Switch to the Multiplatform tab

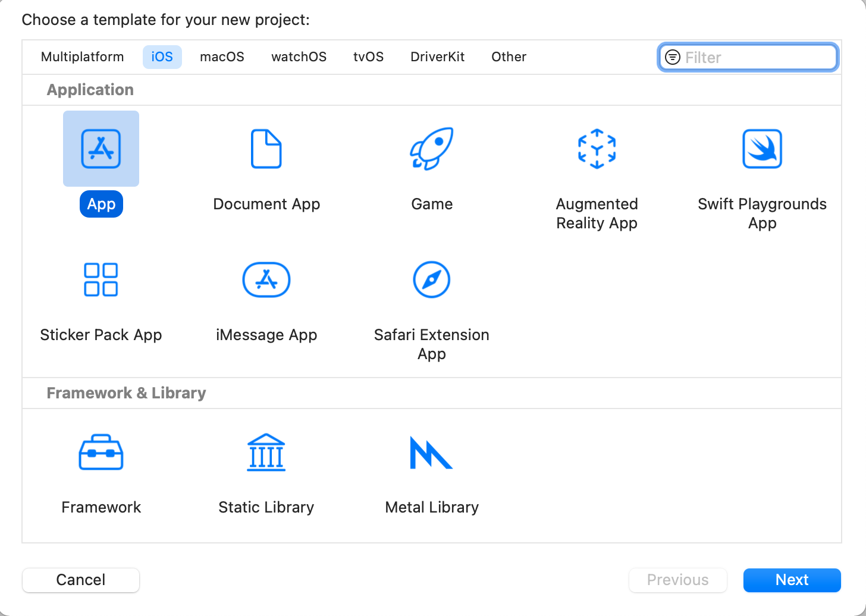(83, 57)
